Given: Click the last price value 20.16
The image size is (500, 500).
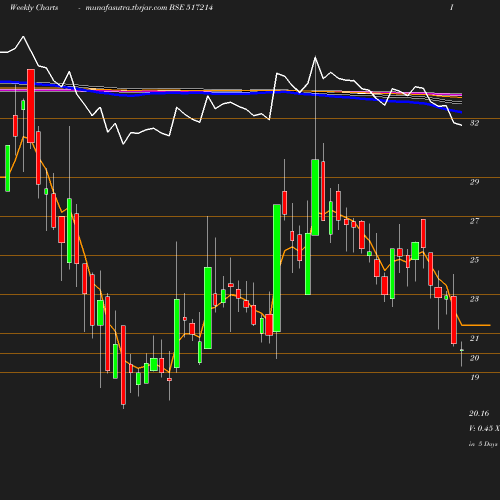Looking at the screenshot, I should (479, 413).
